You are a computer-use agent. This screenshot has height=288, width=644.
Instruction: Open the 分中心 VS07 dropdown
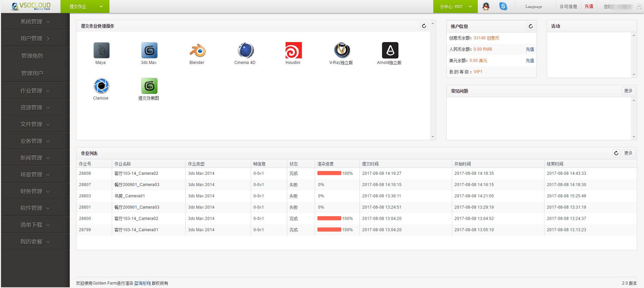tap(456, 6)
